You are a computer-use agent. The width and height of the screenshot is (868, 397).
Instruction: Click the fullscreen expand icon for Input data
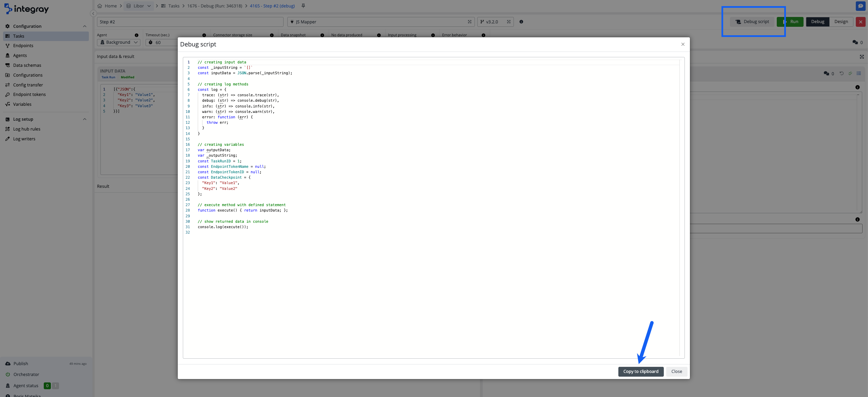(x=862, y=57)
